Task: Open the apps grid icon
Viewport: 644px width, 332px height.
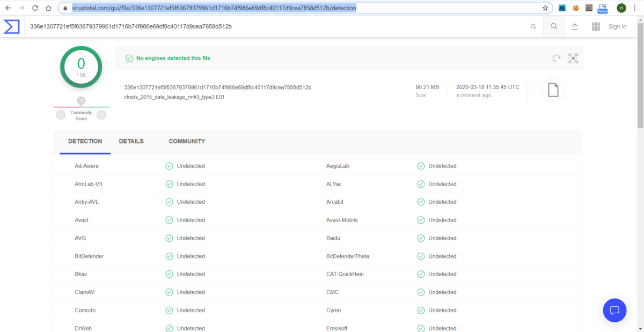Action: 596,26
